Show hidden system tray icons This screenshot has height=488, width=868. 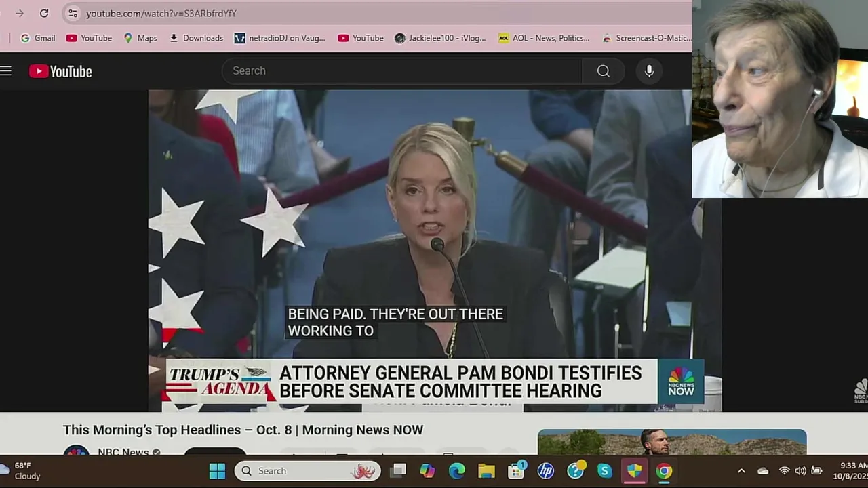(x=741, y=470)
